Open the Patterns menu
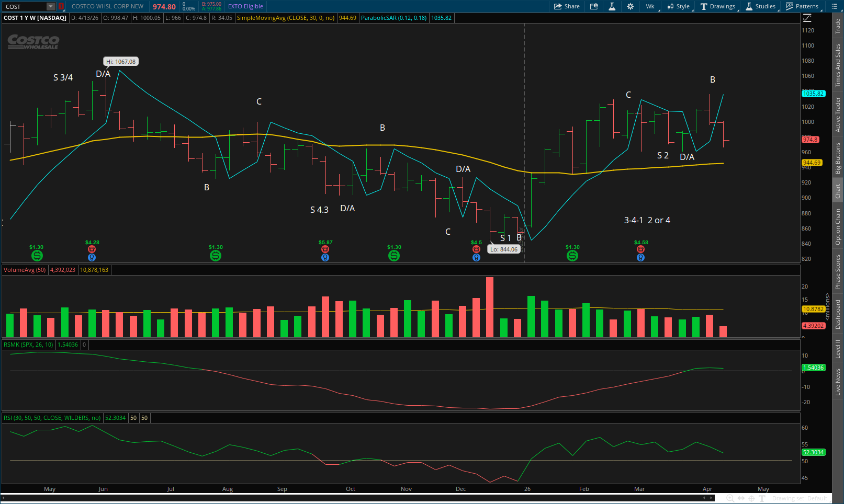This screenshot has height=504, width=844. coord(802,6)
